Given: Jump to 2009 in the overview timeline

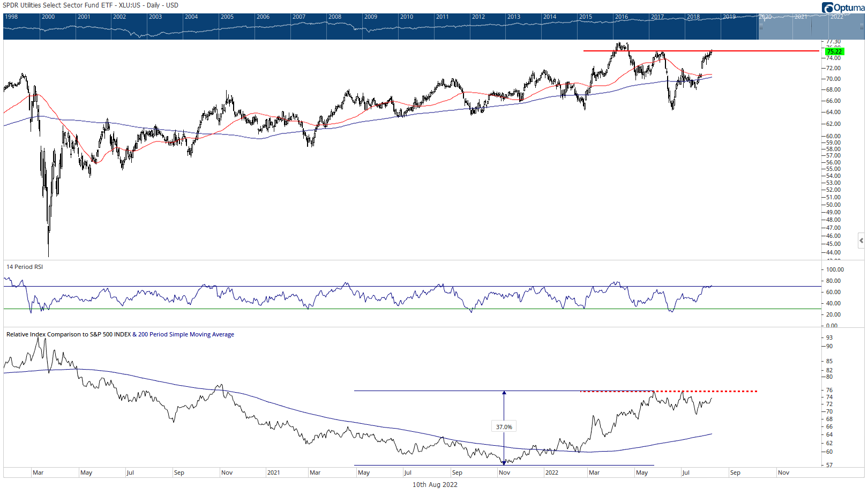Looking at the screenshot, I should pos(371,17).
